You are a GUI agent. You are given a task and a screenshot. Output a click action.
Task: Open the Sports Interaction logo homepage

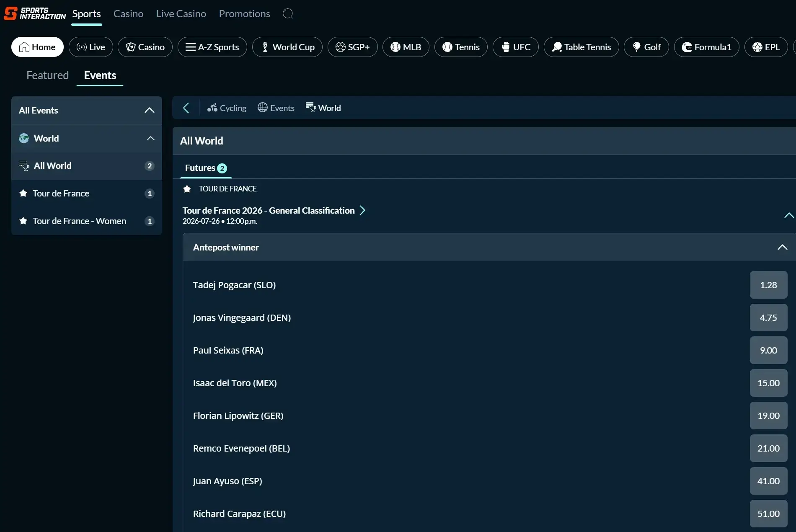(35, 13)
